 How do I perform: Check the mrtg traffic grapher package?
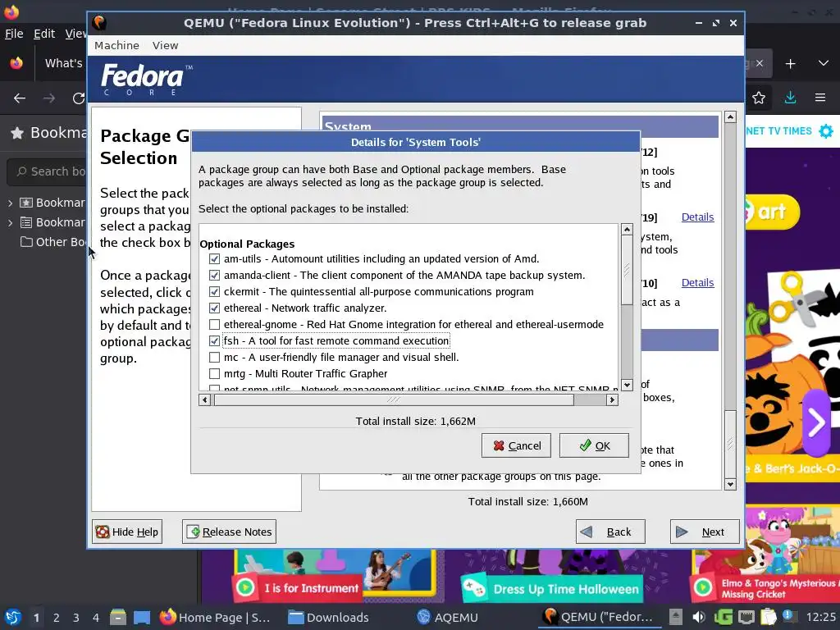(x=214, y=373)
